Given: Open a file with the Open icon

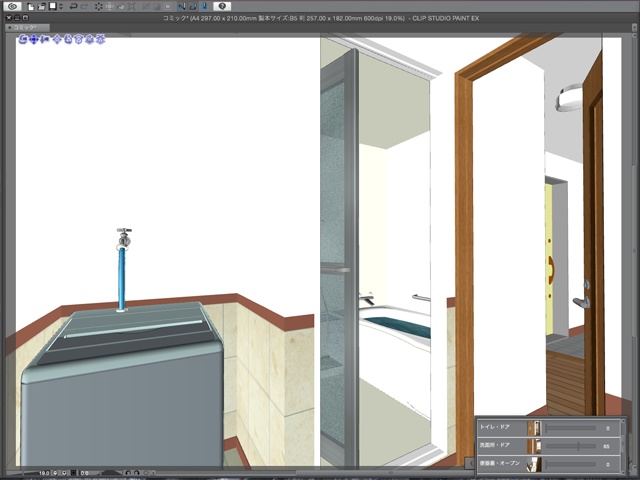Looking at the screenshot, I should (42, 7).
